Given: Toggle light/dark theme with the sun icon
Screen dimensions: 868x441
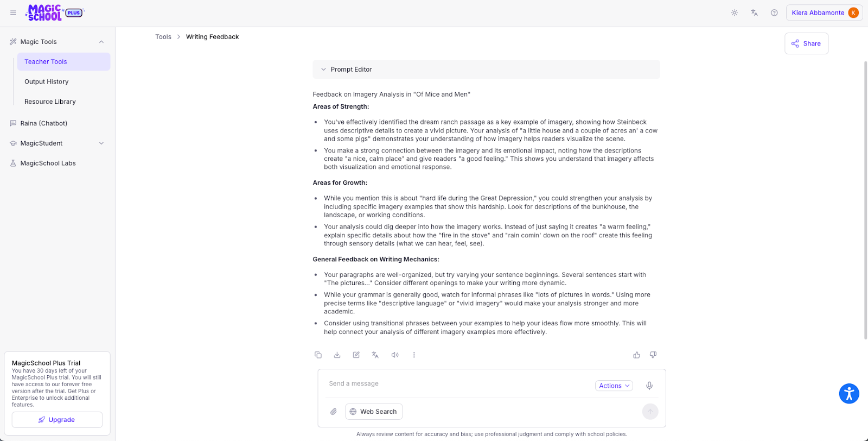Looking at the screenshot, I should pyautogui.click(x=735, y=12).
